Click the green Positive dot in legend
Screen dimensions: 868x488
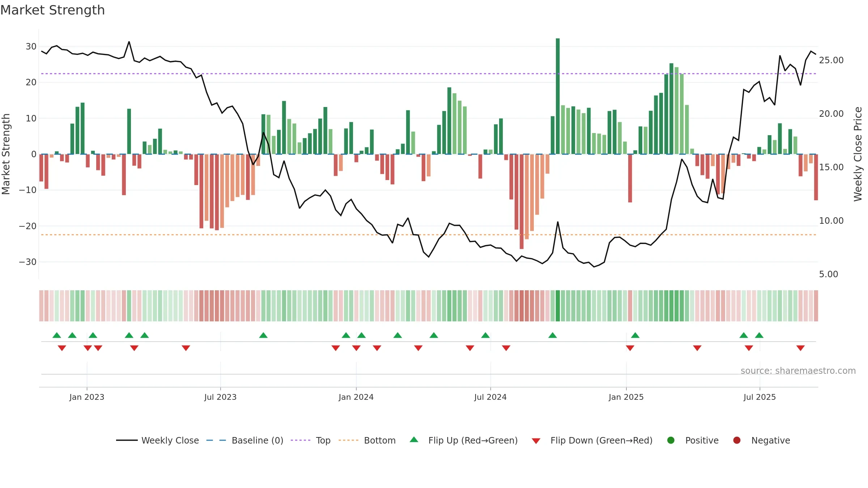tap(671, 440)
